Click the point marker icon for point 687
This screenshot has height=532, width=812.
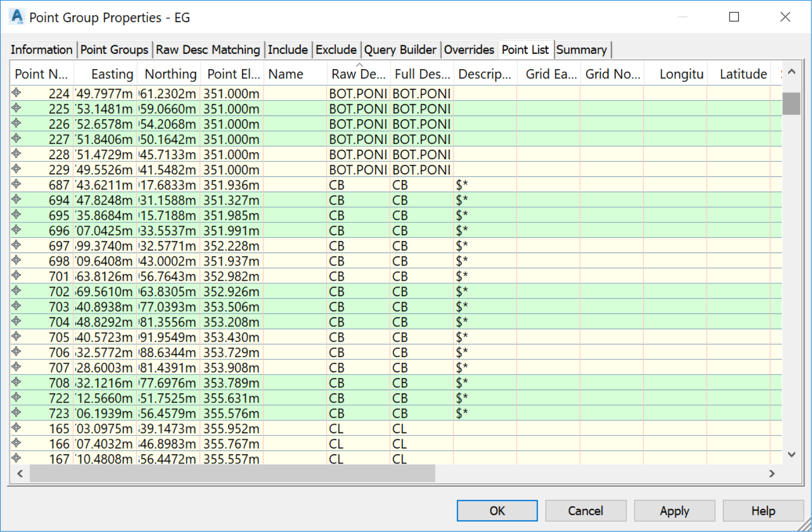(x=17, y=184)
